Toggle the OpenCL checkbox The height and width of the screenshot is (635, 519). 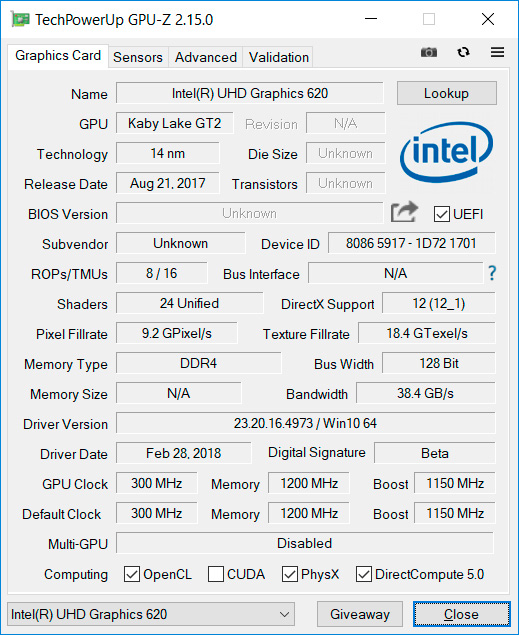coord(132,574)
